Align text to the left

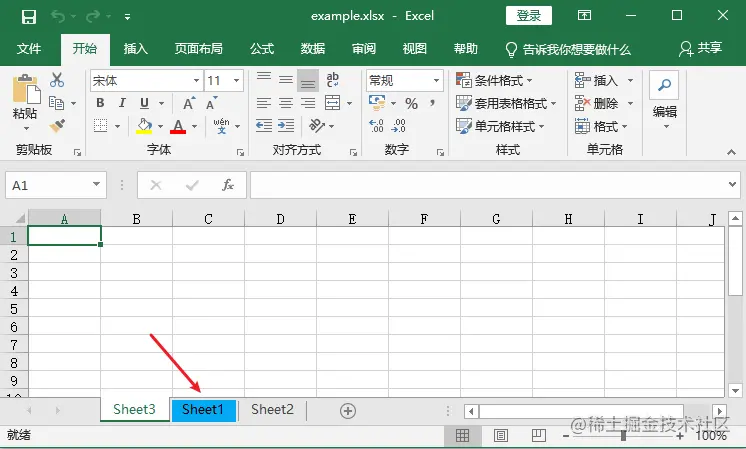click(x=264, y=103)
